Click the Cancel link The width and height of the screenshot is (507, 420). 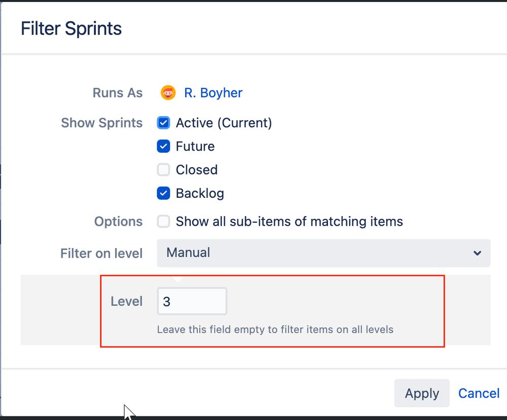pos(478,393)
